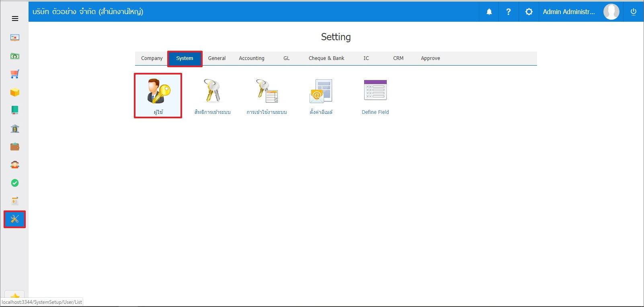Open the green cash money module icon
Screen dimensions: 644x307
pyautogui.click(x=15, y=56)
